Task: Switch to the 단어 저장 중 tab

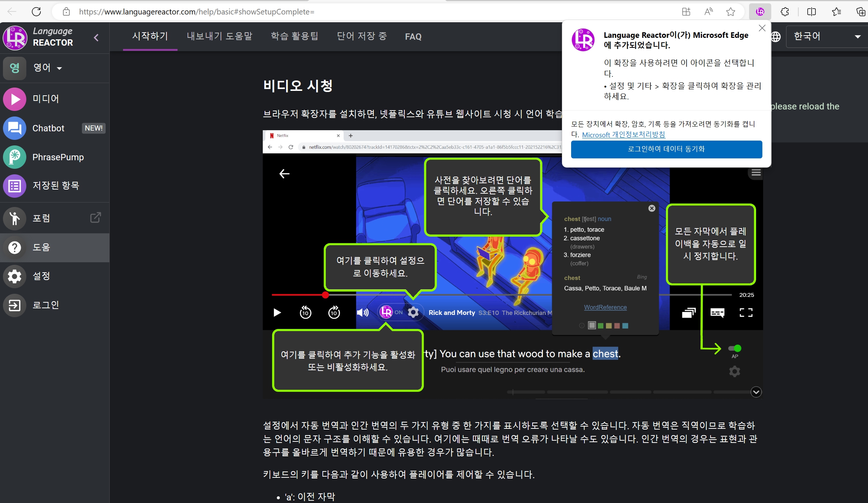Action: click(362, 36)
